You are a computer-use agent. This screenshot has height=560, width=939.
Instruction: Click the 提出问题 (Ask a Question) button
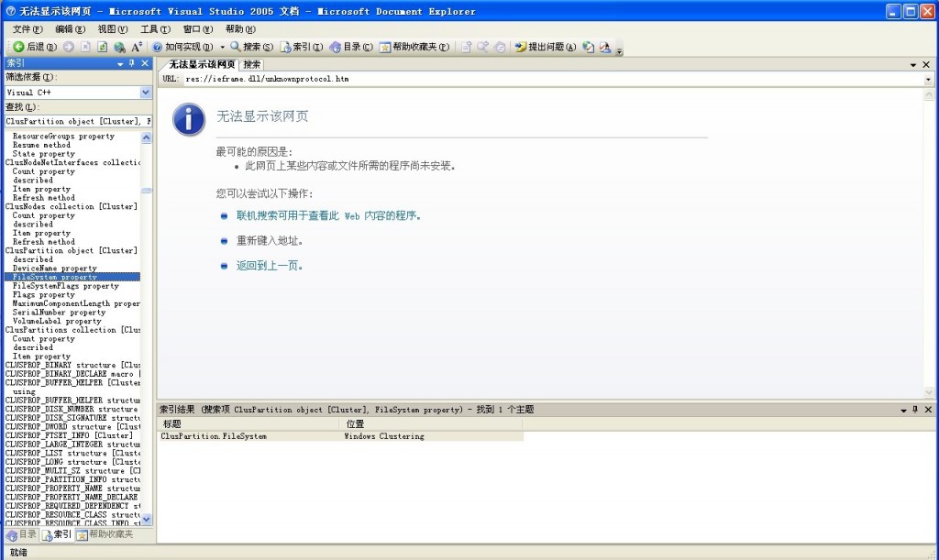546,47
